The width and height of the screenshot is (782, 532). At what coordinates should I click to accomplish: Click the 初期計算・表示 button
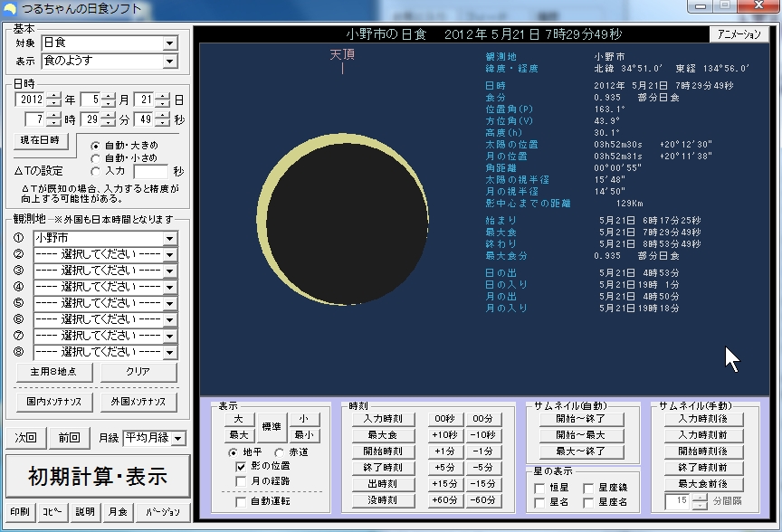pos(98,476)
